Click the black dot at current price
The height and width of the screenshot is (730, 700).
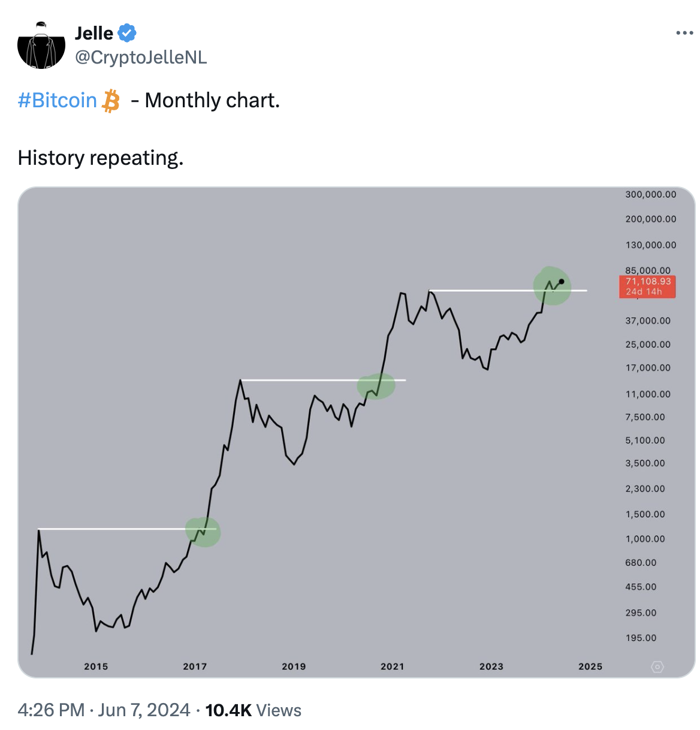[562, 281]
